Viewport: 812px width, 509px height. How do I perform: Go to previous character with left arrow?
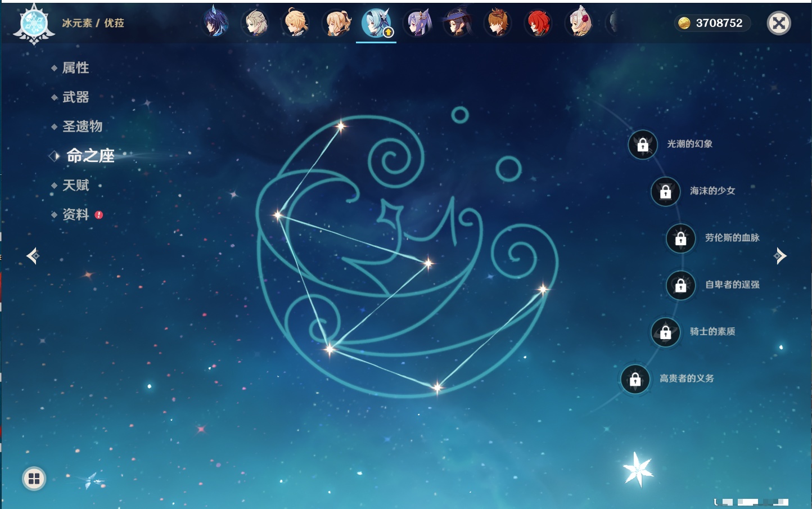(x=33, y=256)
